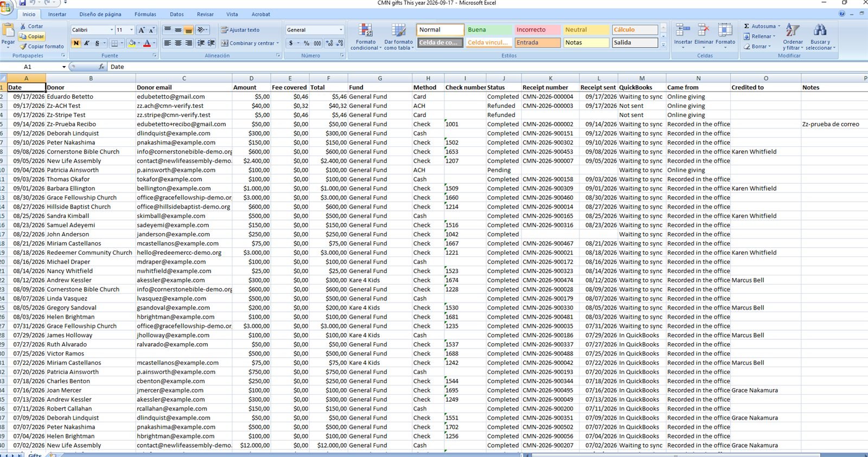Viewport: 868px width, 457px height.
Task: Apply the fill color bucket
Action: [132, 43]
